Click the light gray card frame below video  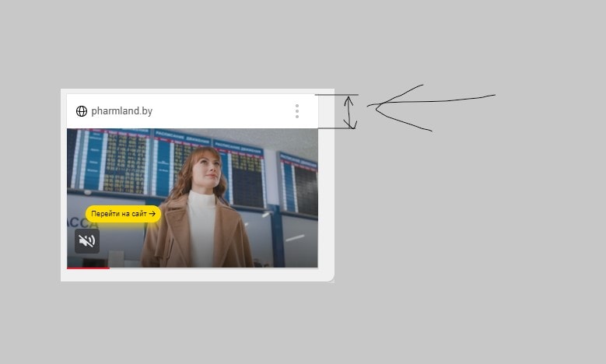(x=197, y=275)
